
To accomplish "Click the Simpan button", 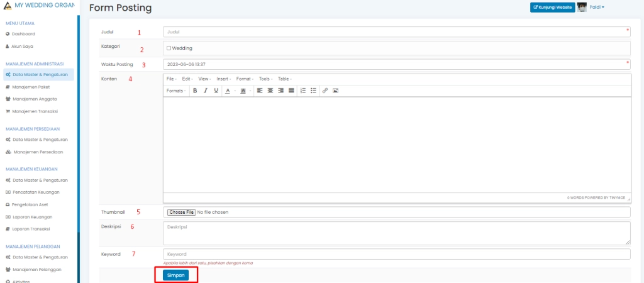I will coord(175,275).
